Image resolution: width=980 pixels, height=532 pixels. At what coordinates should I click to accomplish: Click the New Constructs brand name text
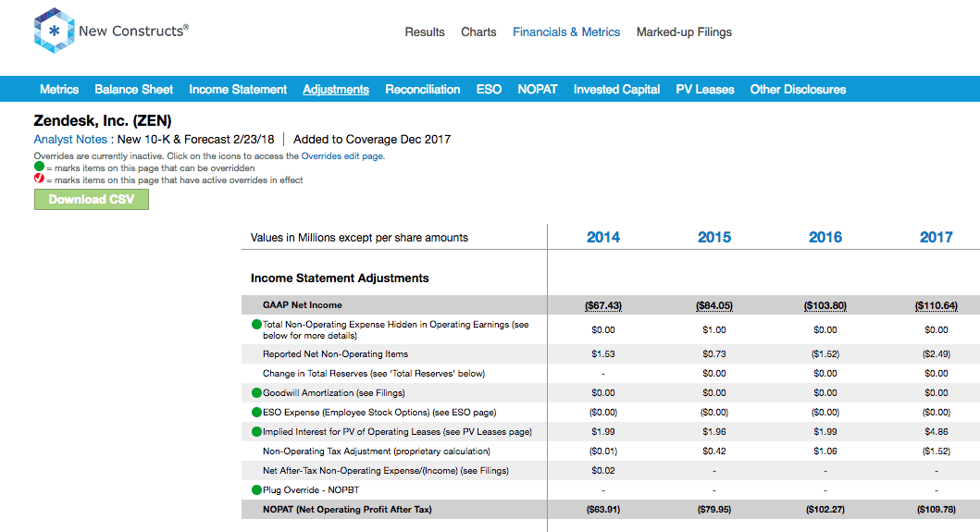point(134,31)
